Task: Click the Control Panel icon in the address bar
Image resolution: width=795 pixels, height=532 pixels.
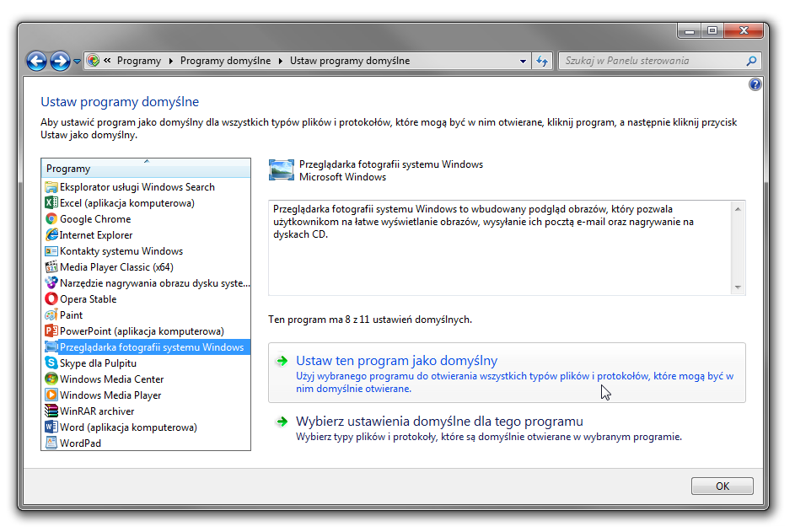Action: [93, 61]
